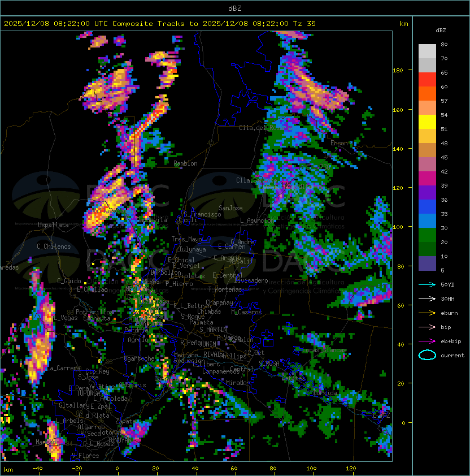Click the yellow eburn arrow legend icon
The height and width of the screenshot is (476, 470).
427,313
